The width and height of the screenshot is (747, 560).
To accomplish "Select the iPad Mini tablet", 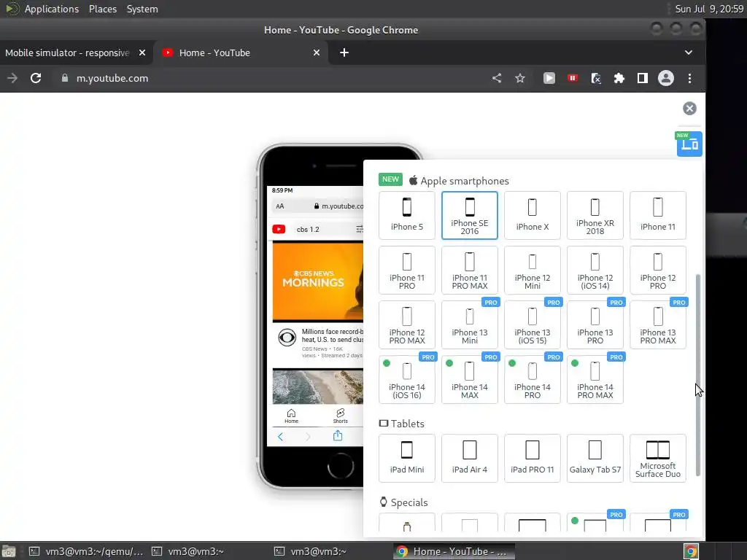I will click(x=407, y=458).
